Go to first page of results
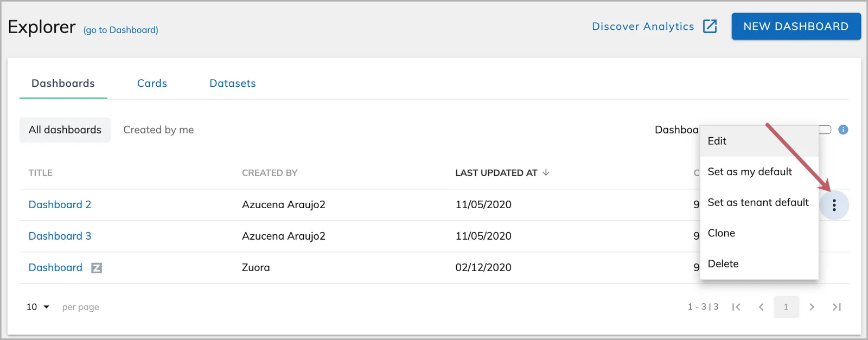868x340 pixels. point(736,307)
